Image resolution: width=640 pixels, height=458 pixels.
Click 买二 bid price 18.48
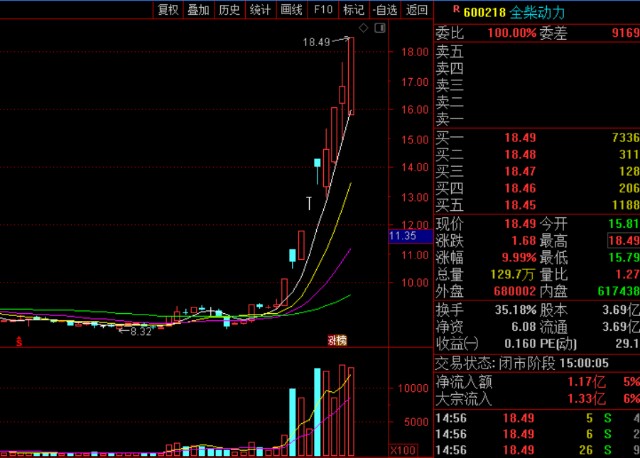(520, 155)
